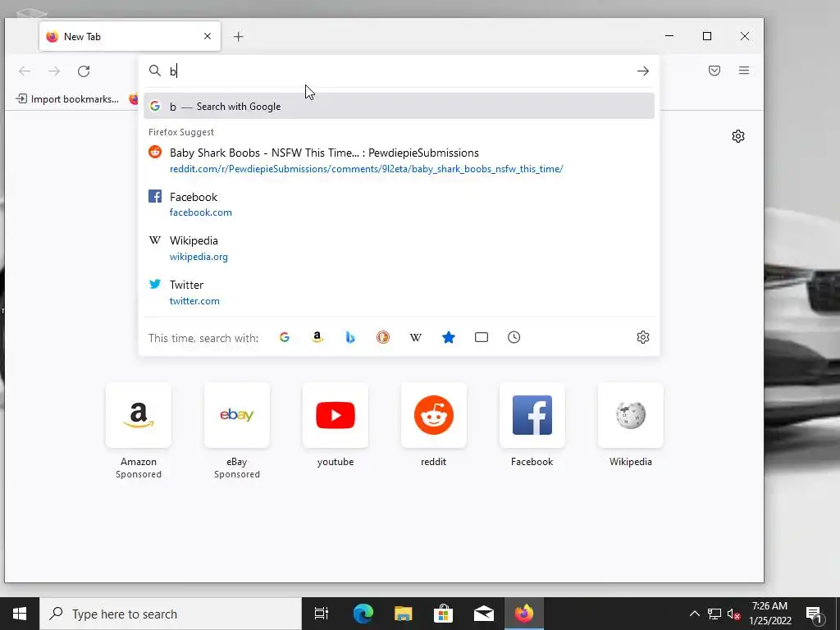Click the Firefox taskbar icon
The image size is (840, 630).
(524, 614)
